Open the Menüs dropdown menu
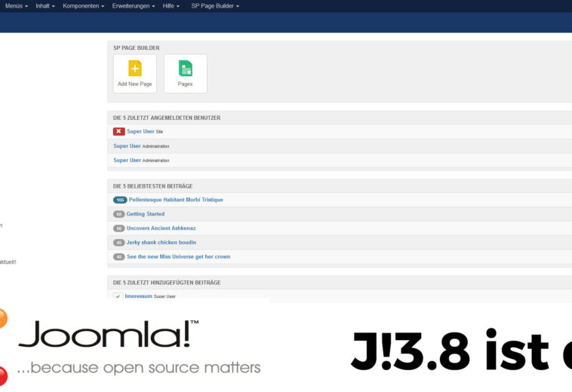572x392 pixels. (17, 6)
